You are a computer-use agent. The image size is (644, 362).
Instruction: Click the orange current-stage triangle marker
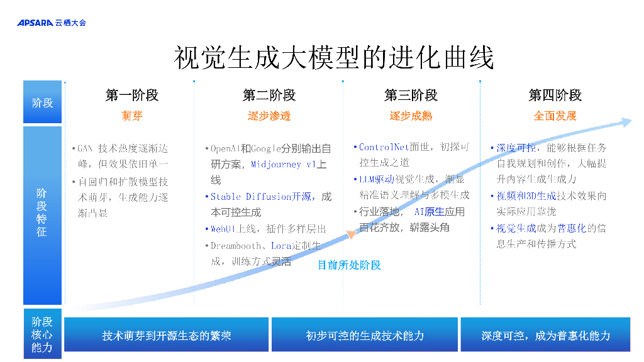351,234
